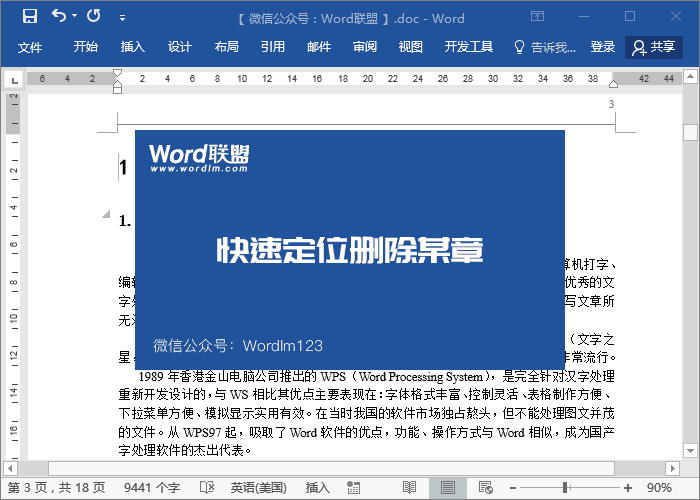The width and height of the screenshot is (700, 500).
Task: Switch to the 开发工具 ribbon tab
Action: [469, 47]
